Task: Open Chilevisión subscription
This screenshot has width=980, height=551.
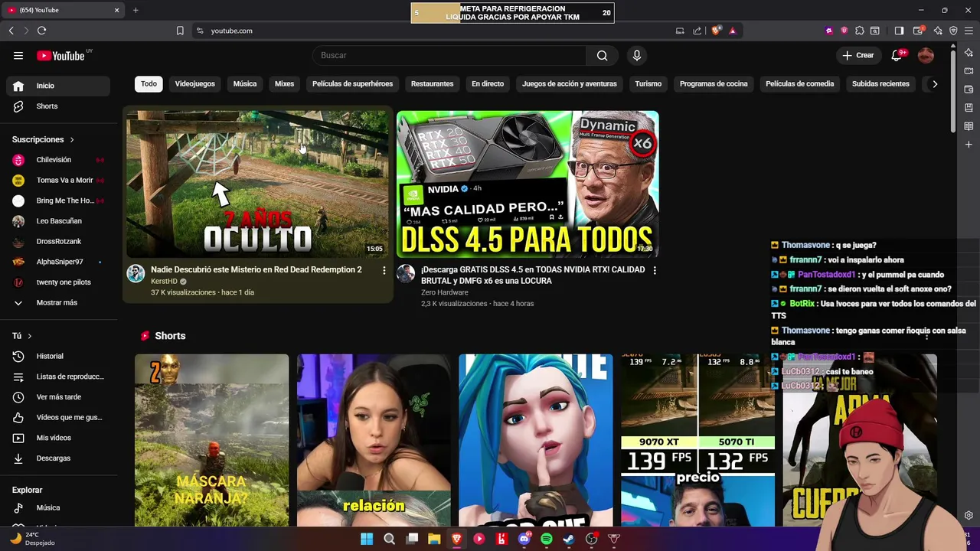Action: [58, 160]
